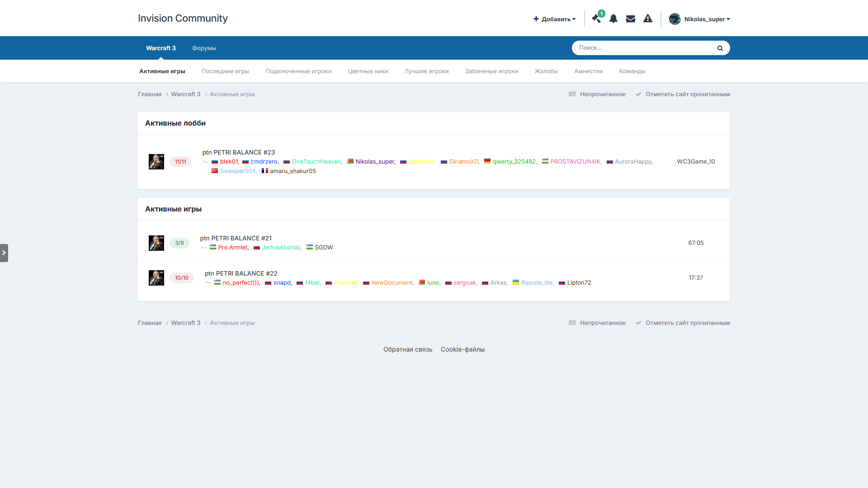Open the Цветные ники menu item
This screenshot has width=868, height=488.
pyautogui.click(x=368, y=71)
